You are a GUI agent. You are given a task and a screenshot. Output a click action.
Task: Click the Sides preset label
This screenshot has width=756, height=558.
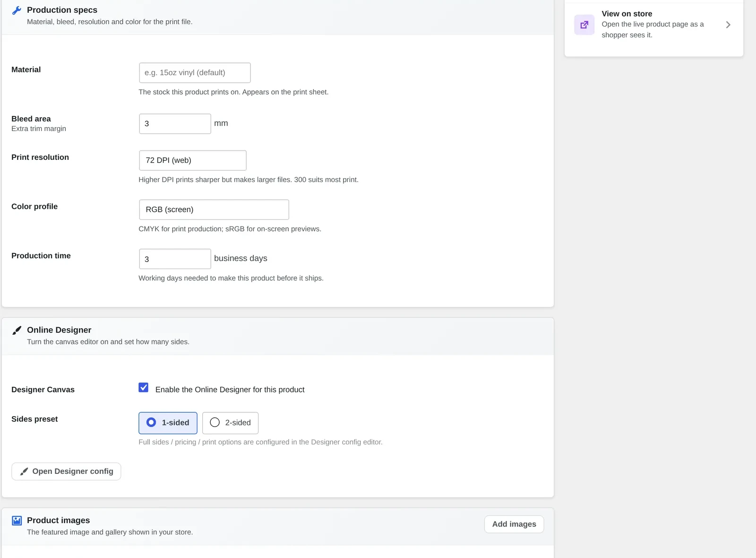pos(34,419)
